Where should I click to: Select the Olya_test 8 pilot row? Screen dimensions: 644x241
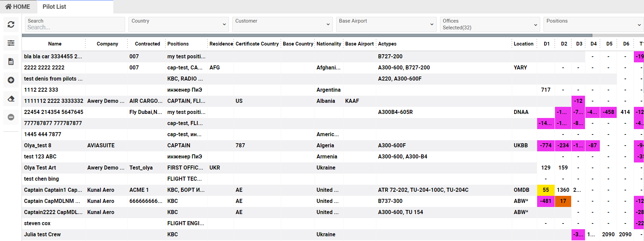[38, 146]
